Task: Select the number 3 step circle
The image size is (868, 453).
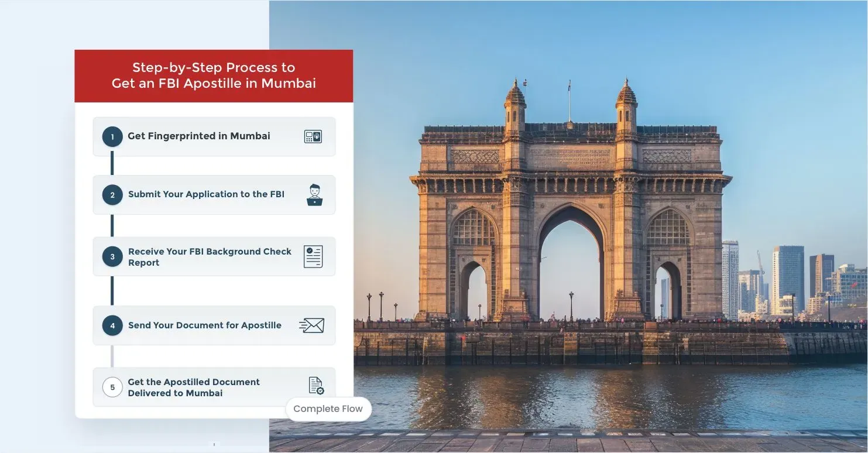Action: (112, 256)
